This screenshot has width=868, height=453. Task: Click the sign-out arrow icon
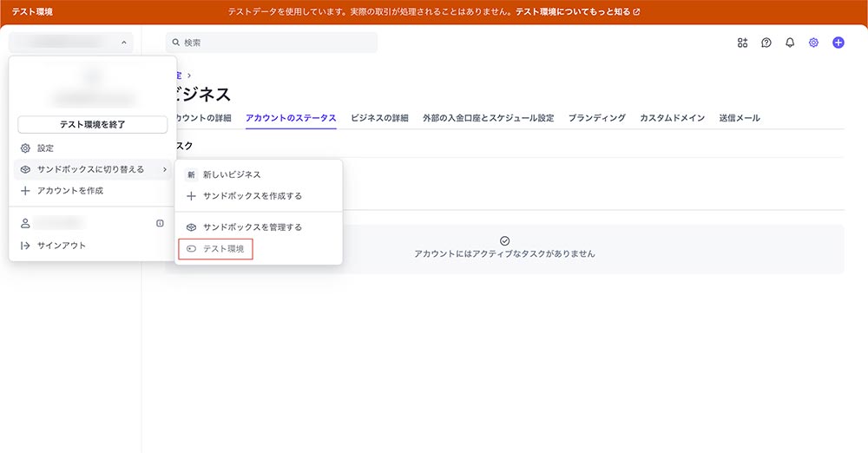click(x=25, y=246)
